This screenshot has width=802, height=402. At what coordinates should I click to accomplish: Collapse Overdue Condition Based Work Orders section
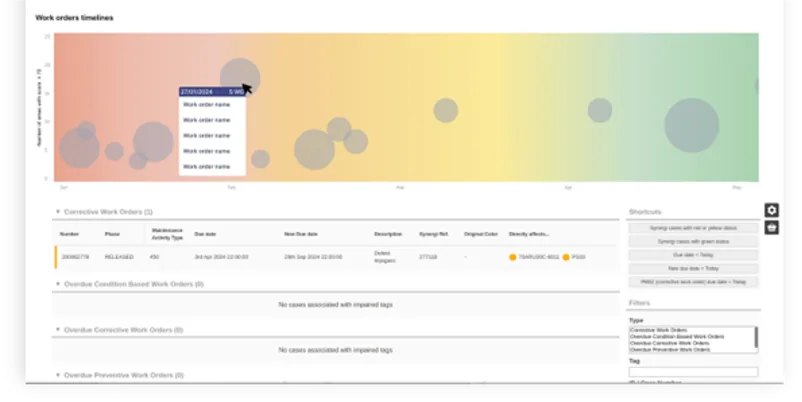pyautogui.click(x=58, y=283)
